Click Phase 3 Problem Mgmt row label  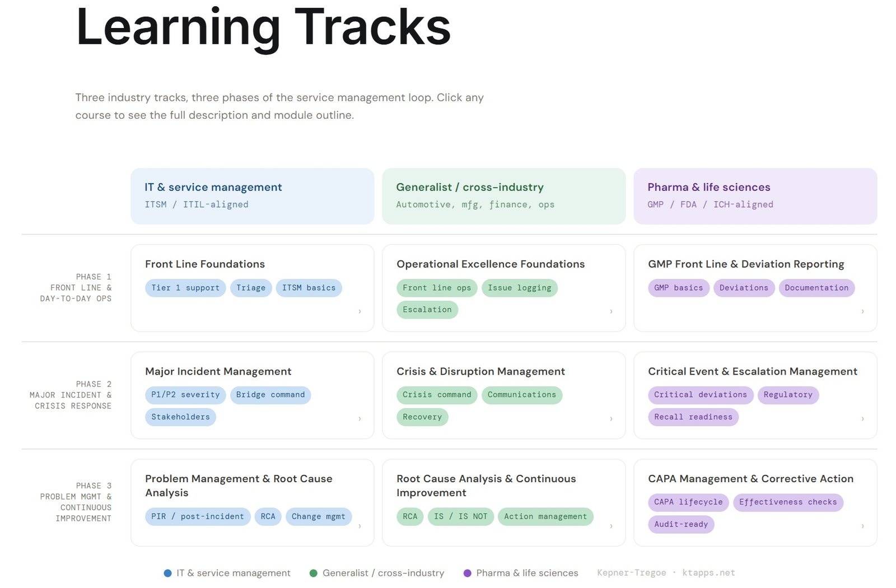point(76,502)
